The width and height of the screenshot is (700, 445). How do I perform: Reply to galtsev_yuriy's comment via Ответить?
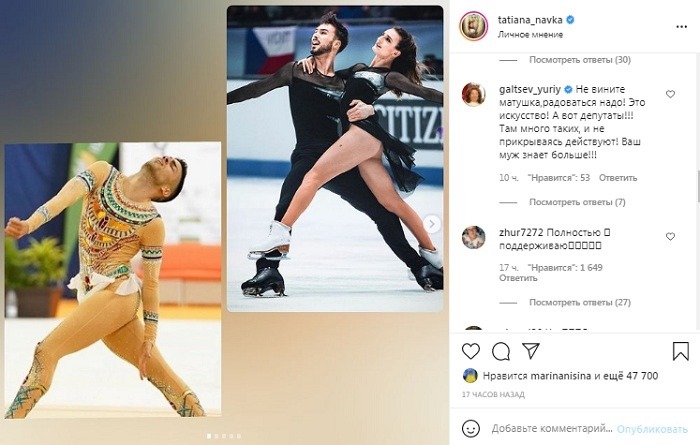(x=618, y=178)
